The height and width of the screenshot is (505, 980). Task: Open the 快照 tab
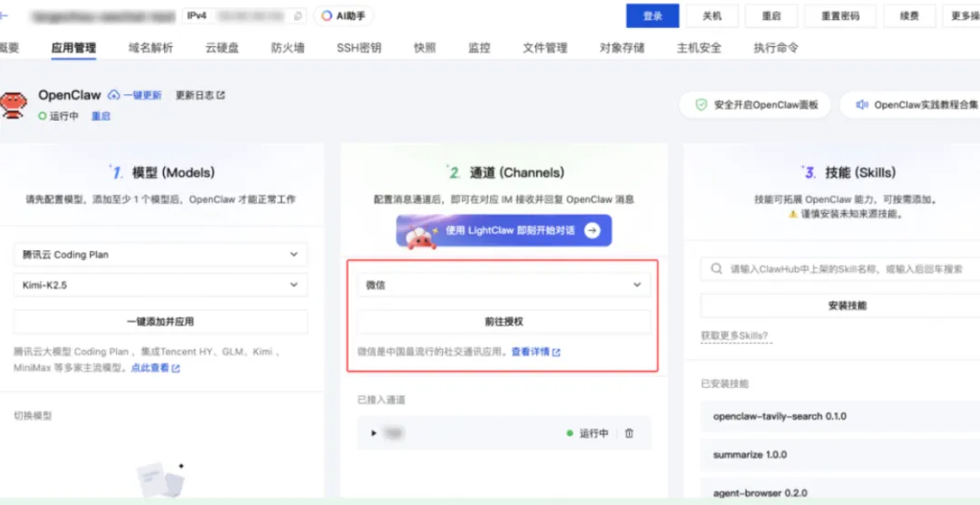tap(425, 48)
